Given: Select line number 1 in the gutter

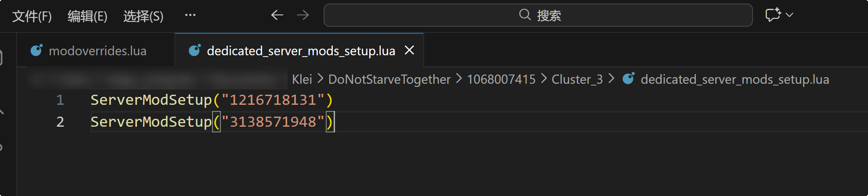Looking at the screenshot, I should click(60, 100).
